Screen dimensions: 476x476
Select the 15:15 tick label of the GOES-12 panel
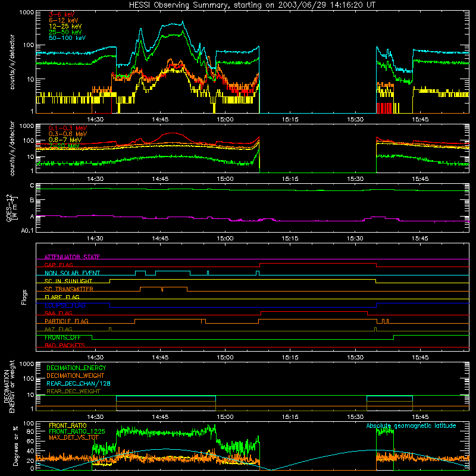[x=290, y=239]
